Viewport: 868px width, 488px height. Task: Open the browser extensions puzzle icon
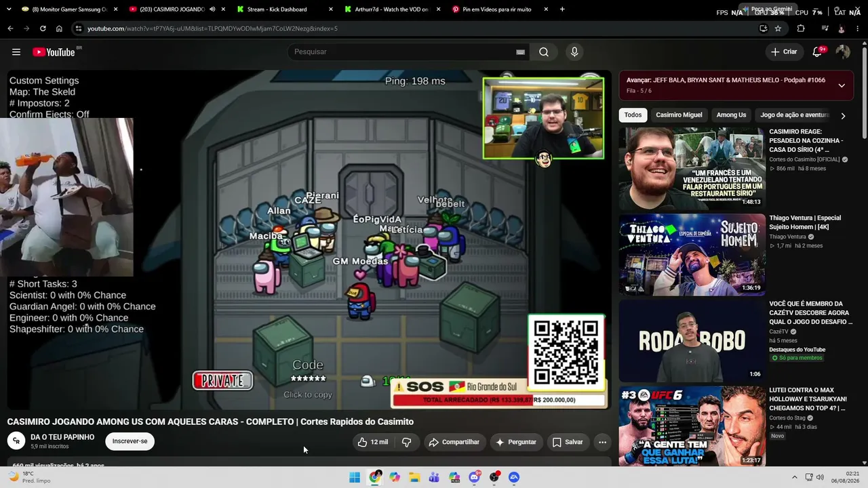[801, 28]
